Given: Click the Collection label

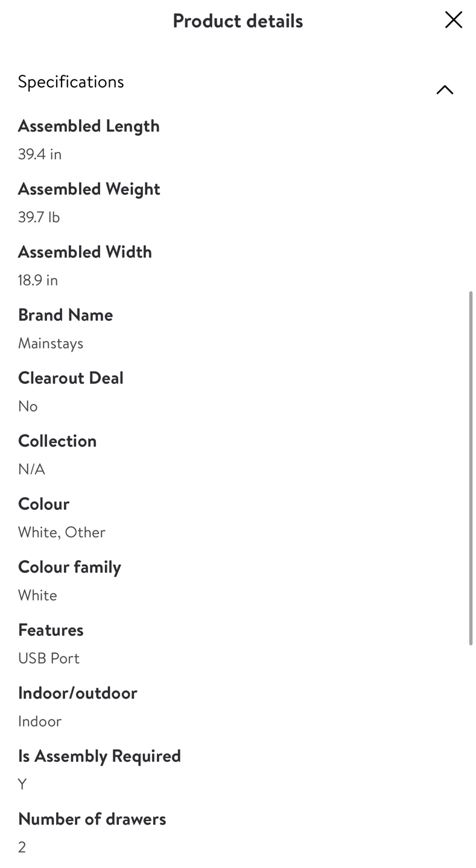Looking at the screenshot, I should pos(57,441).
